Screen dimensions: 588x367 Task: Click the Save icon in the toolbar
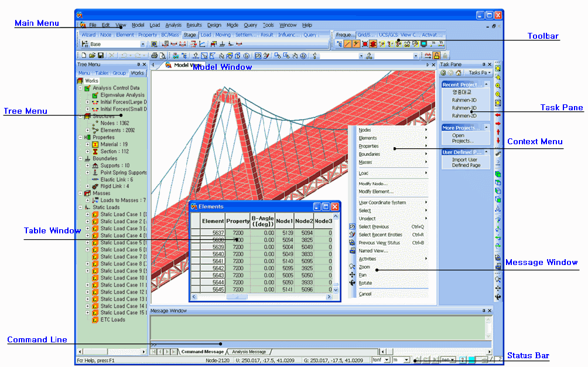(100, 56)
